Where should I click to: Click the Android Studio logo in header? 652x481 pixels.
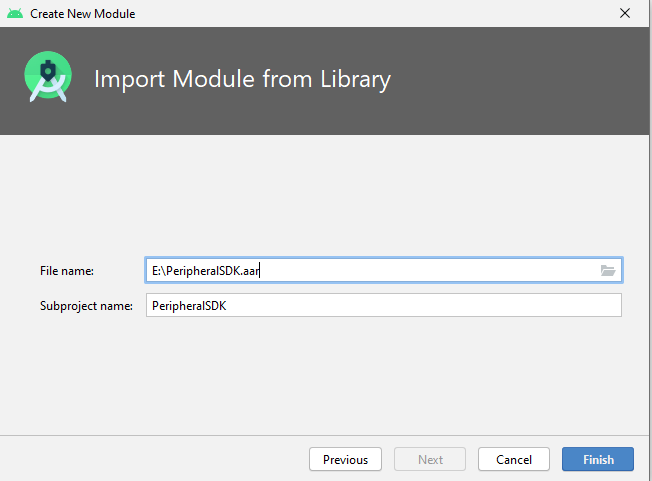48,76
